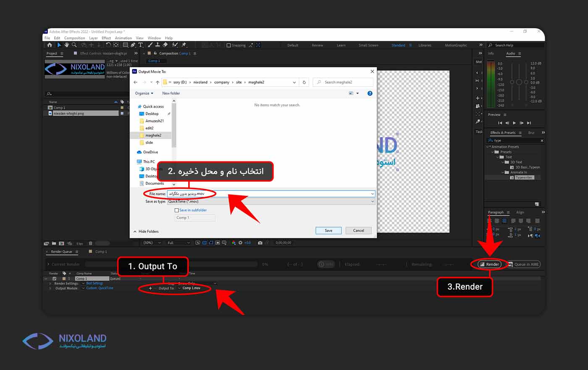Open the 50% magnification dropdown
The width and height of the screenshot is (588, 370).
coord(152,243)
